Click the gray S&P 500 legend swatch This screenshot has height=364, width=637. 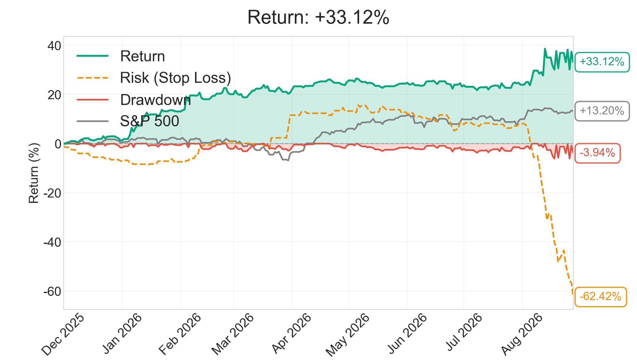click(93, 121)
